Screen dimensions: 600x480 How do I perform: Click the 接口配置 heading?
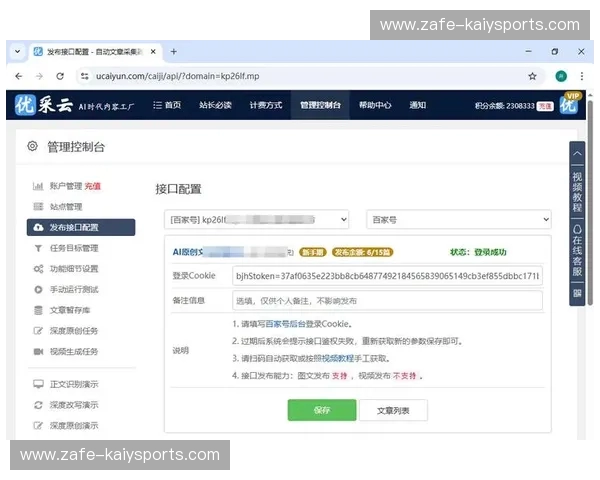click(x=178, y=189)
